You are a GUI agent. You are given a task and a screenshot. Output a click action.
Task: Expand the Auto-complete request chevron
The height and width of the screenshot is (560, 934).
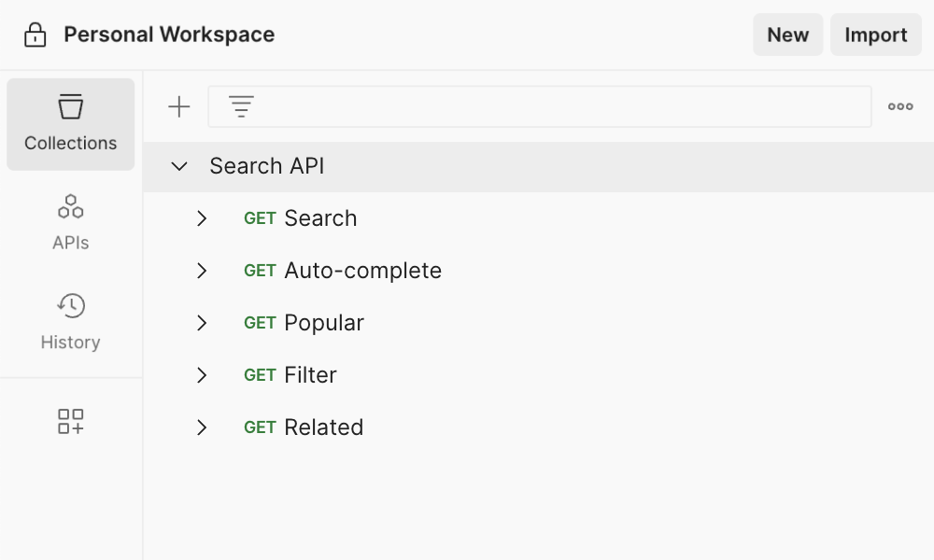coord(202,271)
